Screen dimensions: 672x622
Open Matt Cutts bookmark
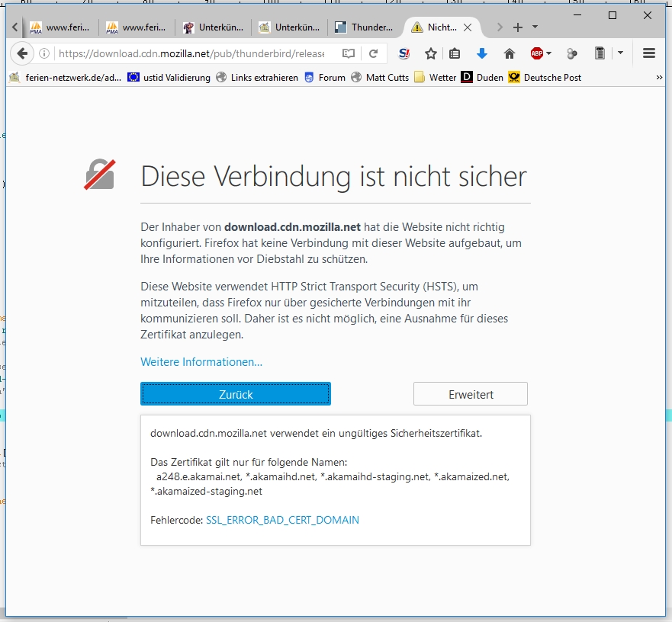click(x=380, y=78)
